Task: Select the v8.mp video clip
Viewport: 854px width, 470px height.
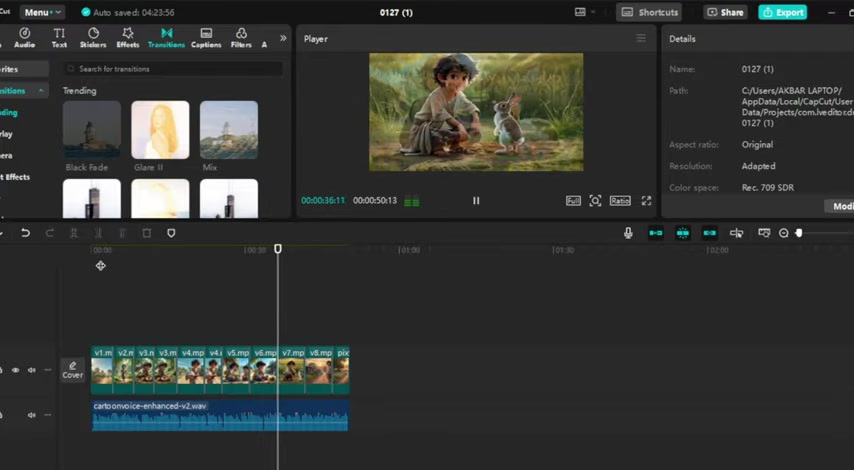Action: click(x=319, y=370)
